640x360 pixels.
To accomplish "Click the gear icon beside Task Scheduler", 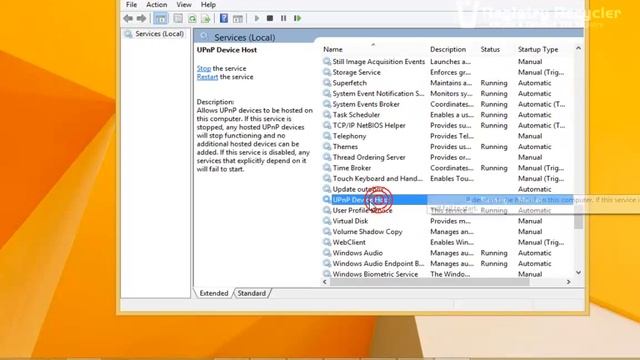I will coord(327,114).
